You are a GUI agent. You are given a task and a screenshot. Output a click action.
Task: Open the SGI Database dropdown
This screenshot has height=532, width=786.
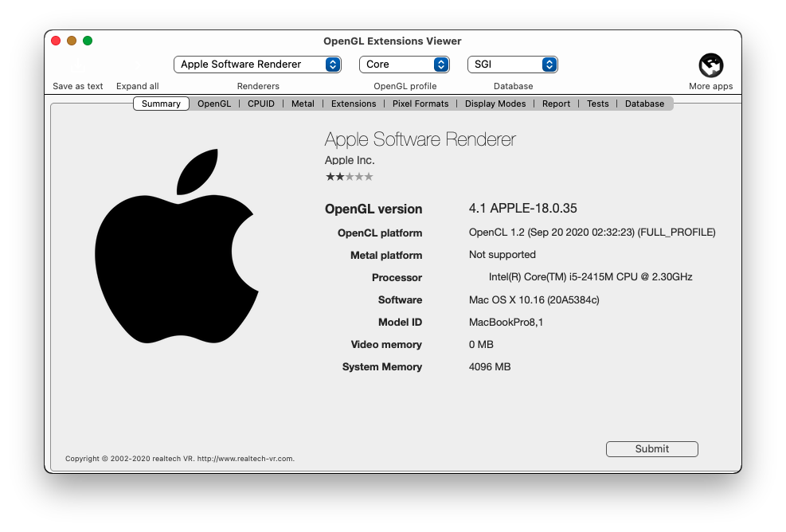512,65
